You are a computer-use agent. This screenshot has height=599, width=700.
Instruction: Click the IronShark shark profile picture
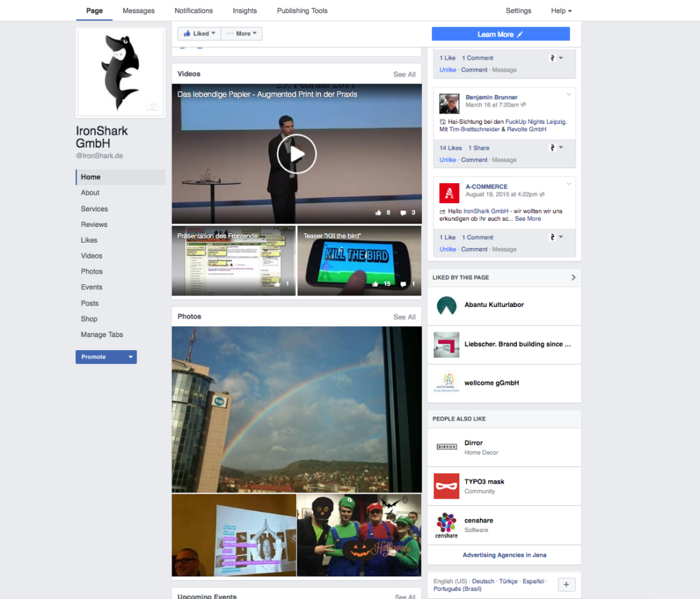pos(120,72)
